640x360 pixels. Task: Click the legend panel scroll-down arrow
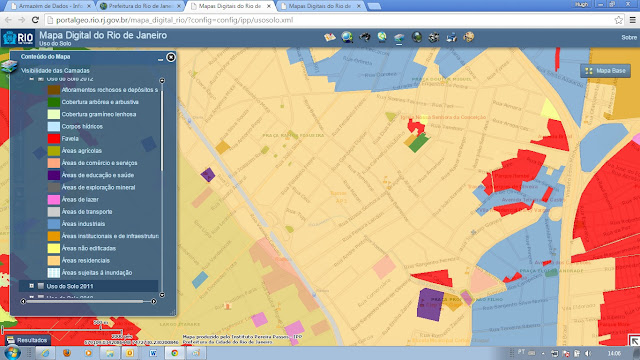click(x=162, y=295)
